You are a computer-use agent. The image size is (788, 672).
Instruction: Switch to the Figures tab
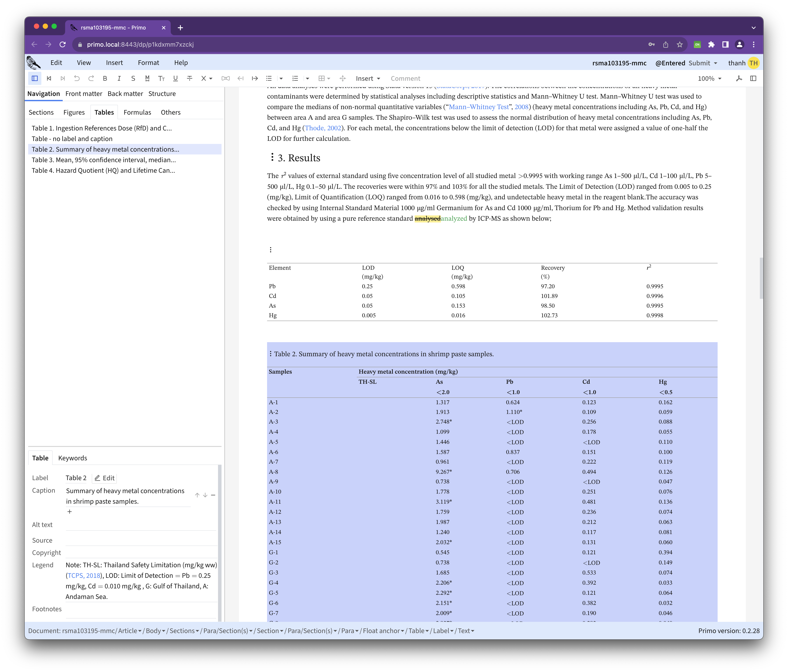click(x=74, y=112)
